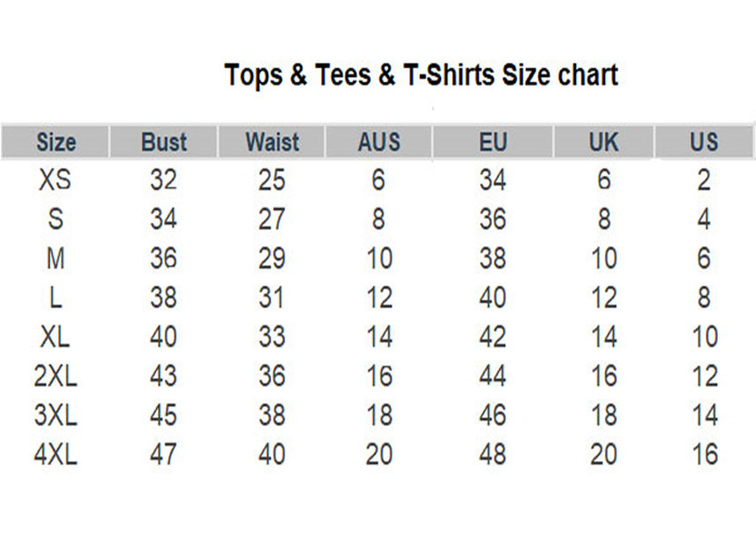Click the EU value 42
Viewport: 756px width, 537px height.
click(x=493, y=337)
